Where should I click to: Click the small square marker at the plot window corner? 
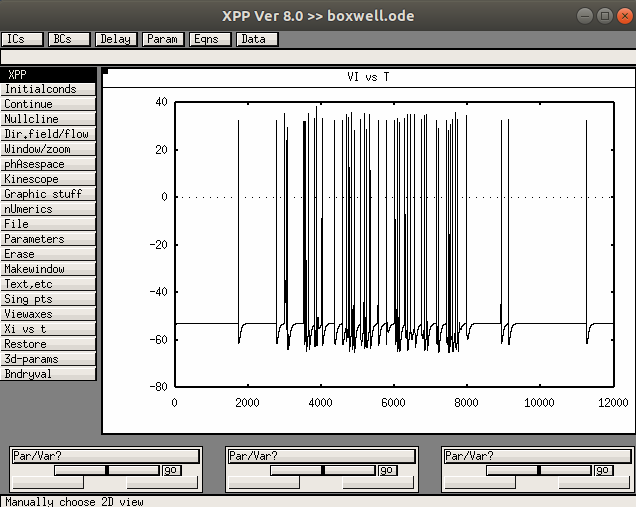tap(105, 72)
